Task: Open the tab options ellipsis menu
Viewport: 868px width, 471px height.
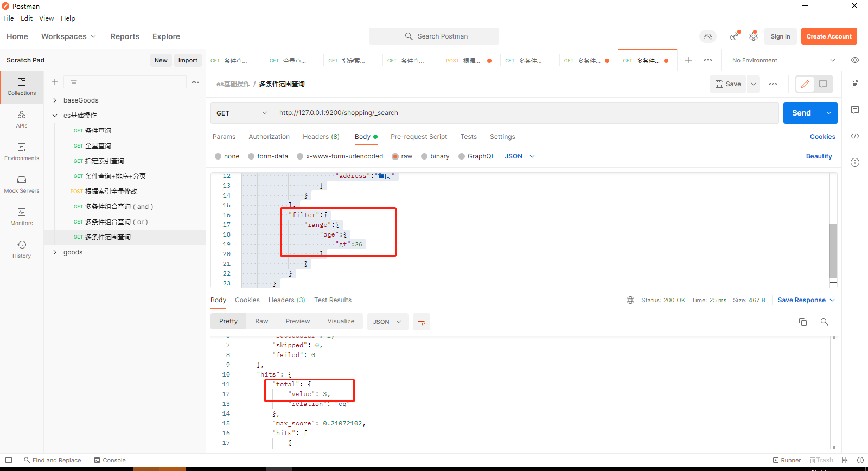Action: coord(708,60)
